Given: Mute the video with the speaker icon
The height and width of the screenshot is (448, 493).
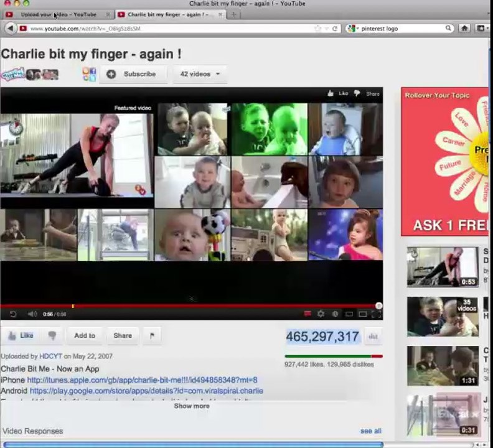Looking at the screenshot, I should (32, 314).
